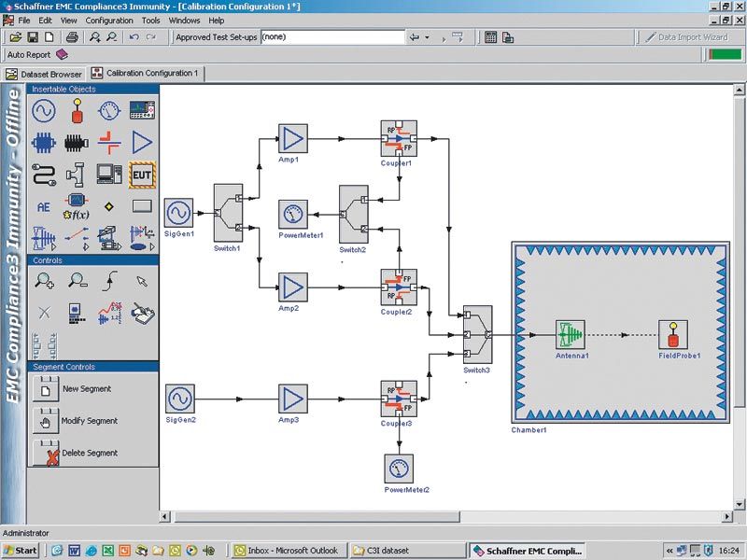
Task: Open the File menu
Action: tap(24, 21)
